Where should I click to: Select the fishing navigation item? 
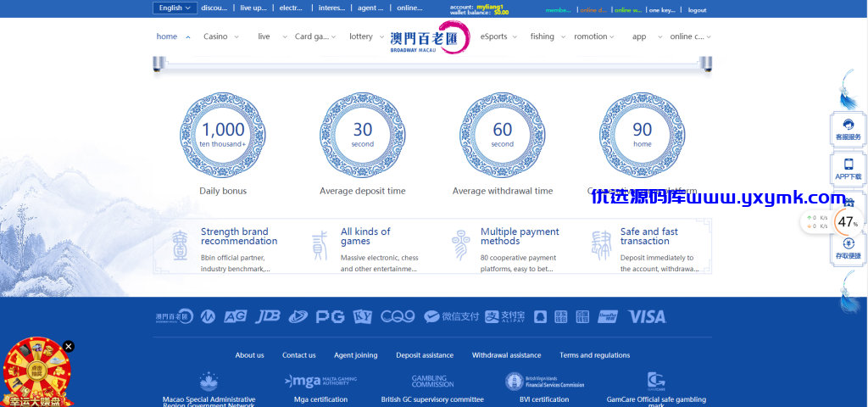[542, 36]
